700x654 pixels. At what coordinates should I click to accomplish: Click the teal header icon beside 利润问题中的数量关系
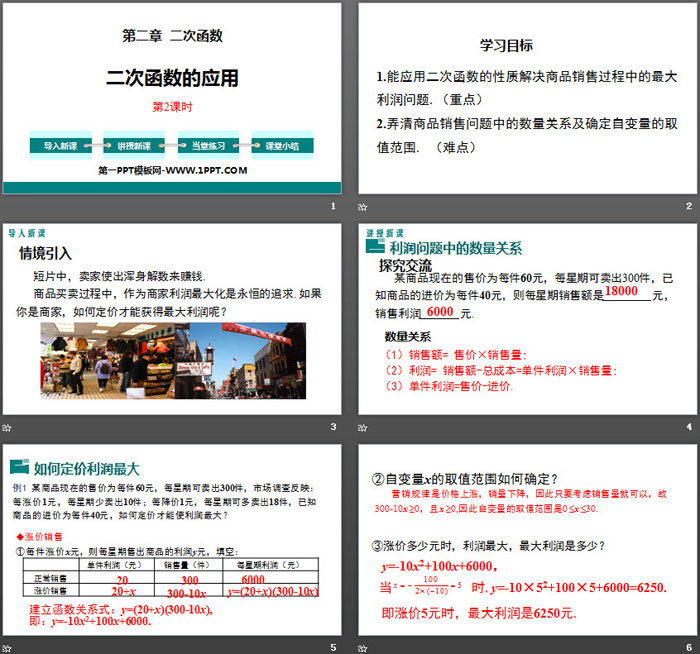pos(375,248)
